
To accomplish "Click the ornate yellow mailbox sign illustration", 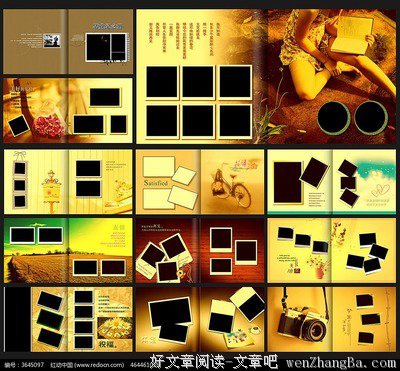I will (51, 191).
